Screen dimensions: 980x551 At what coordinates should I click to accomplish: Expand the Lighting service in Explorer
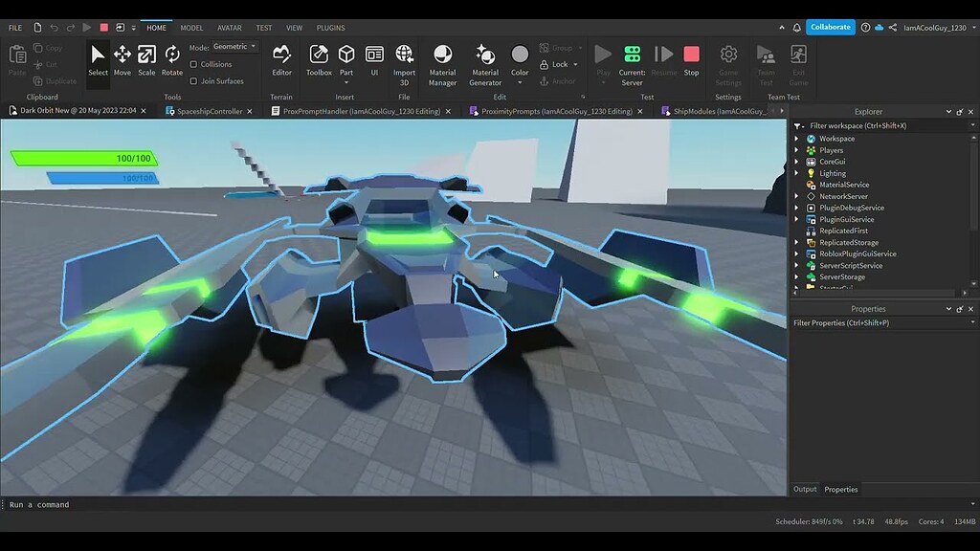798,173
